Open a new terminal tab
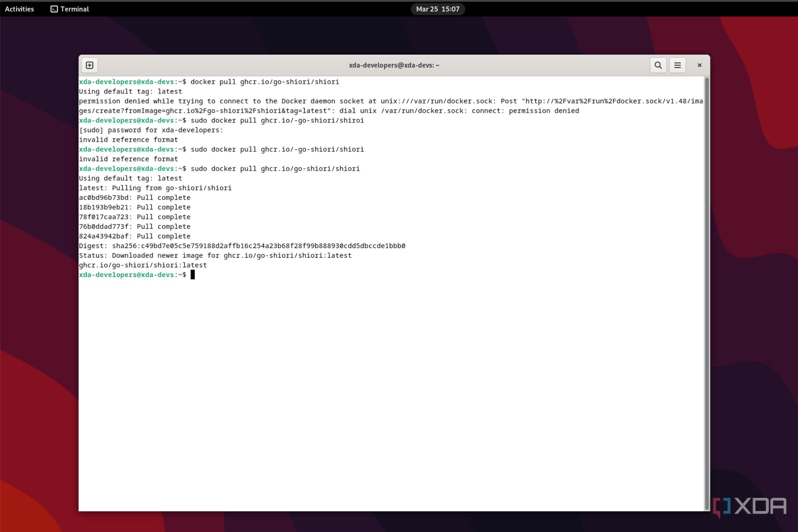The width and height of the screenshot is (798, 532). pyautogui.click(x=89, y=65)
